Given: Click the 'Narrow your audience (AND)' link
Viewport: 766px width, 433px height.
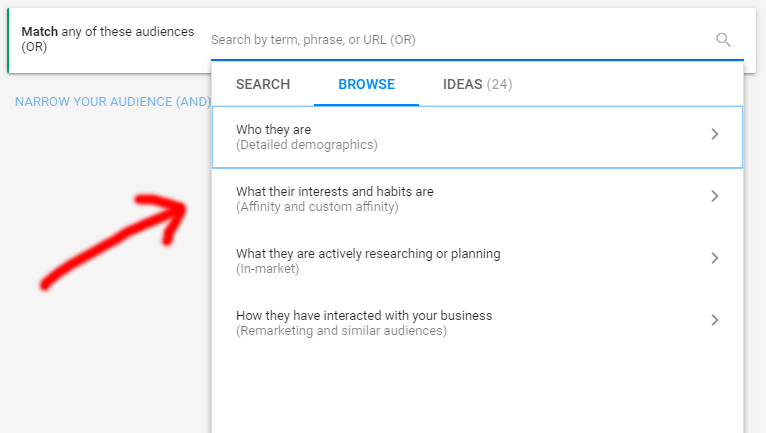Looking at the screenshot, I should pos(112,102).
